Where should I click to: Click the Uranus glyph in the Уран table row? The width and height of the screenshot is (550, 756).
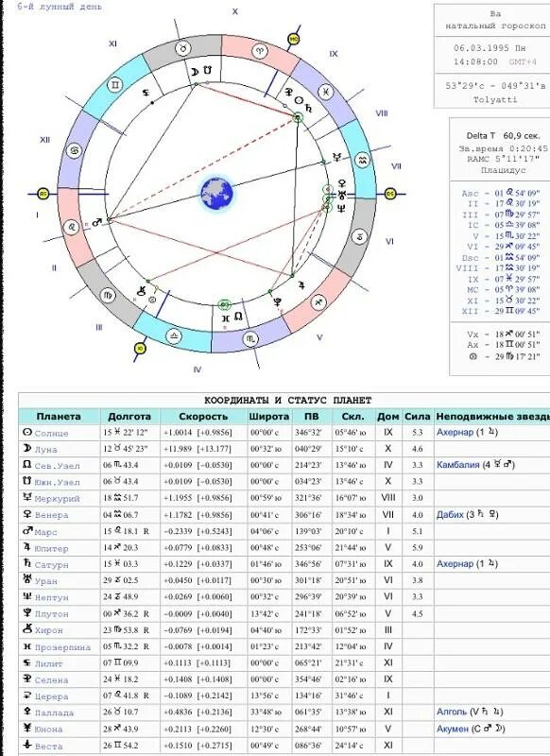coord(27,580)
